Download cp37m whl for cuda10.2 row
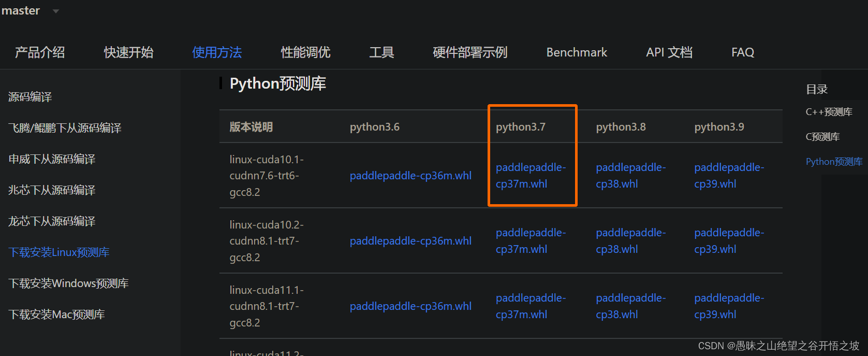This screenshot has width=868, height=356. pyautogui.click(x=531, y=241)
